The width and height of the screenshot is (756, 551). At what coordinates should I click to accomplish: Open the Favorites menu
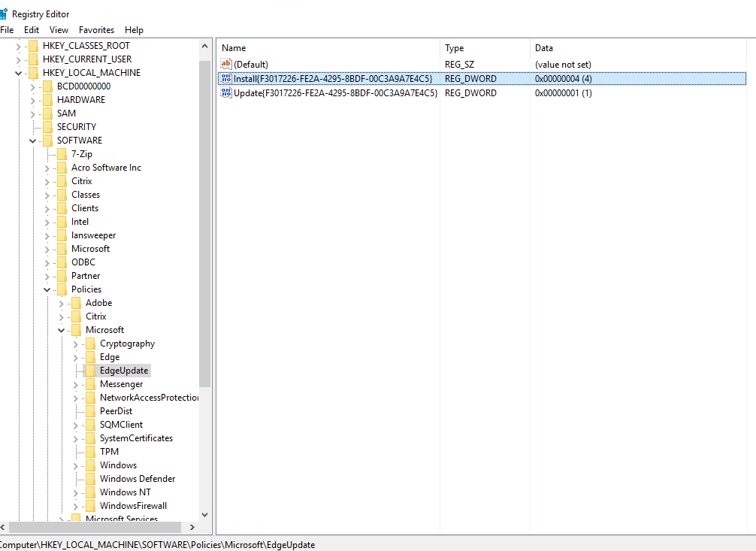point(96,30)
